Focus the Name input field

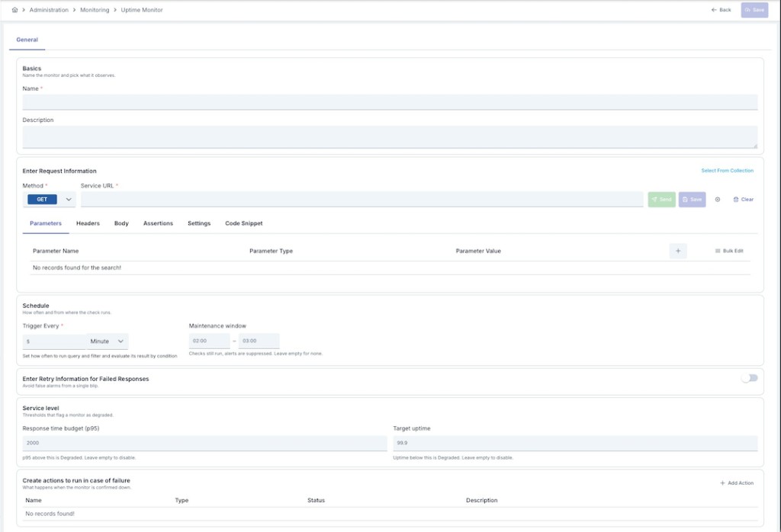(x=390, y=102)
